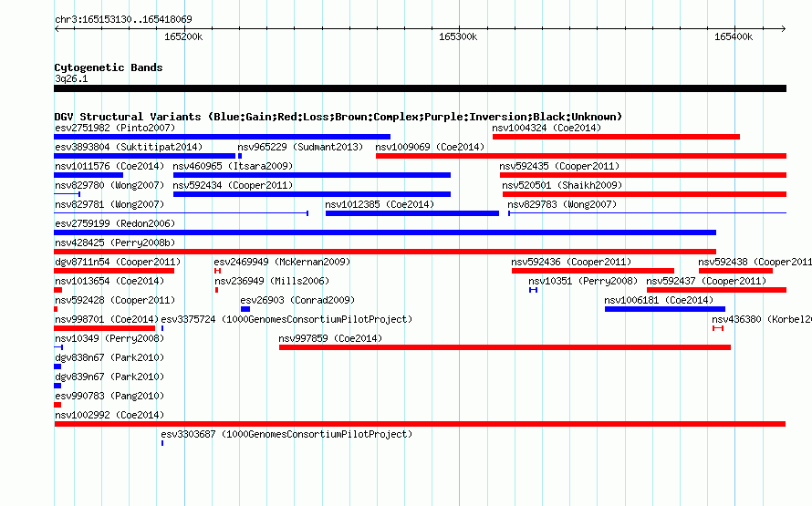Click the black 3q26.1 cytogenetic band bar

pos(420,88)
